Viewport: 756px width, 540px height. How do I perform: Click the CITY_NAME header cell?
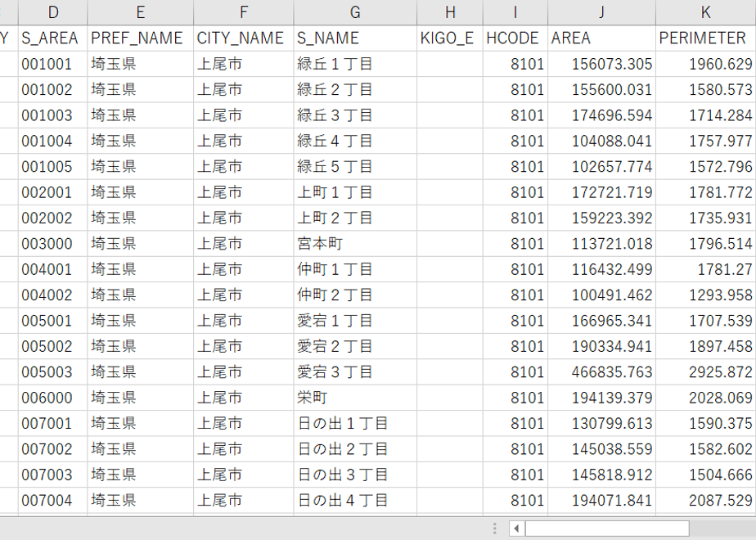244,38
